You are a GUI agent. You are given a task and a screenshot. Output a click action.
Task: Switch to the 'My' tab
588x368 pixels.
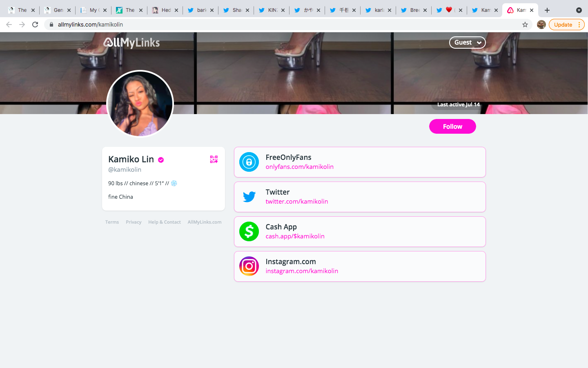[x=93, y=10]
